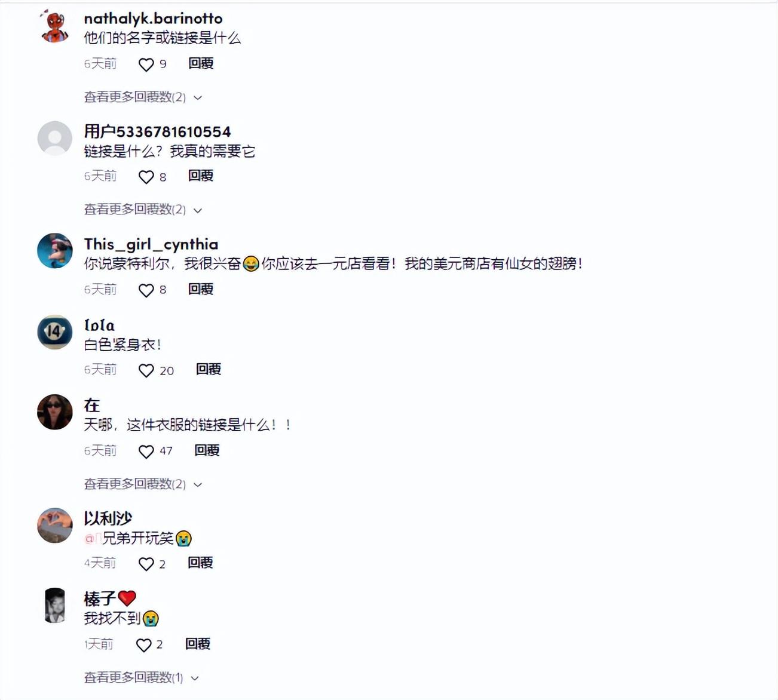Reply to This_girl_cynthia's comment
The width and height of the screenshot is (778, 700).
click(x=201, y=289)
